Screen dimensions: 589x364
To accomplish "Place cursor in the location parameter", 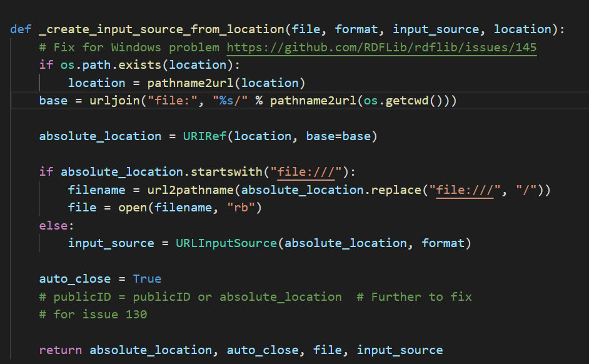I will (x=522, y=29).
